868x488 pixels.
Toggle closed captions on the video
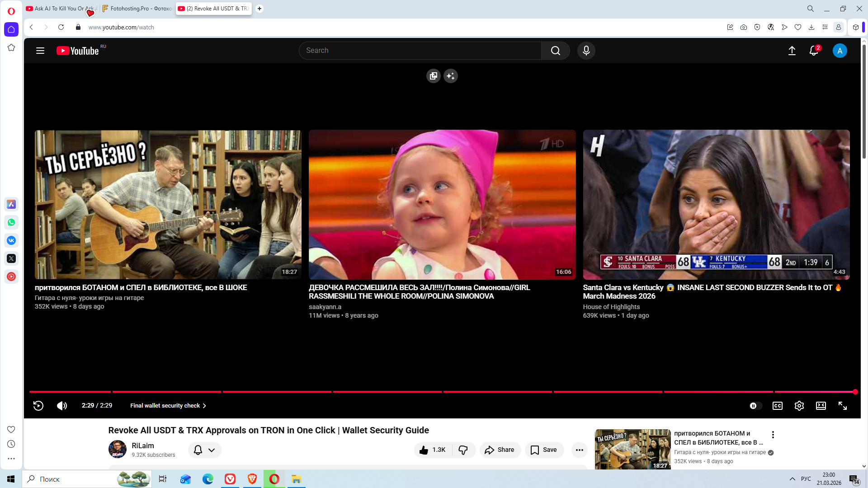point(777,406)
